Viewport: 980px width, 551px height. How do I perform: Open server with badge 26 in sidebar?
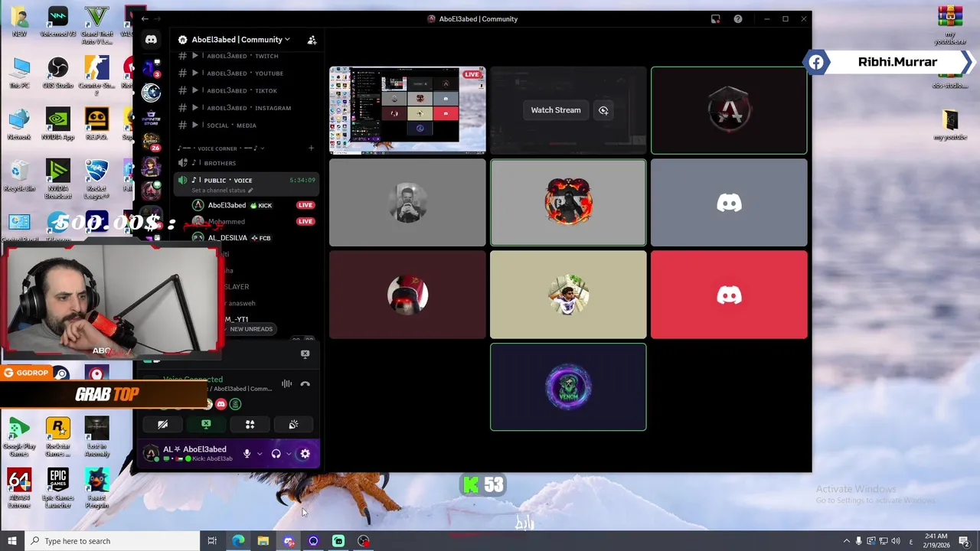coord(151,142)
